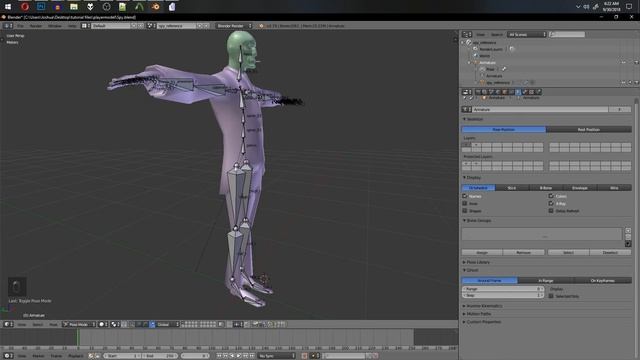640x360 pixels.
Task: Open the All Scenes dropdown in outliner
Action: pos(527,35)
